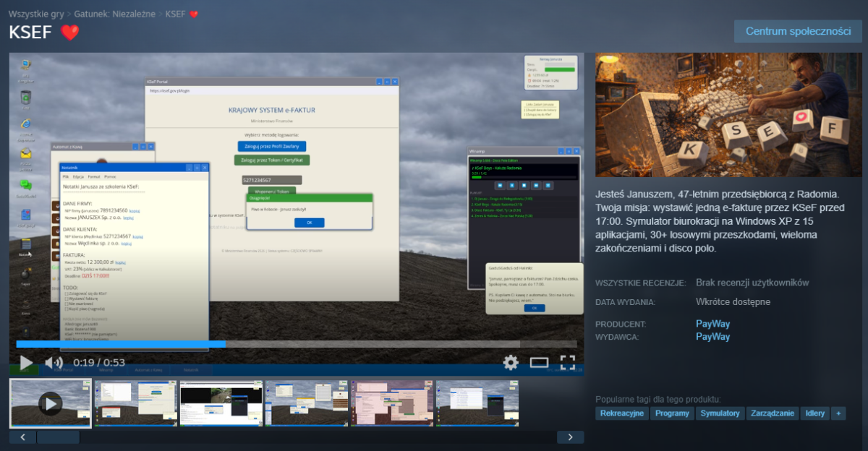Screen dimensions: 868x451
Task: Select the Symulatory tag
Action: click(720, 413)
